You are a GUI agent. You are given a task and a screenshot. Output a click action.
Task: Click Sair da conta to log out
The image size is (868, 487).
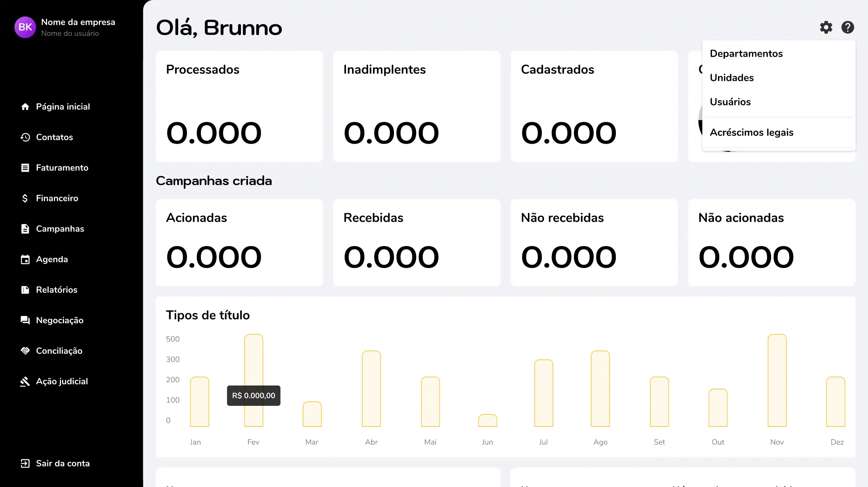pos(62,463)
